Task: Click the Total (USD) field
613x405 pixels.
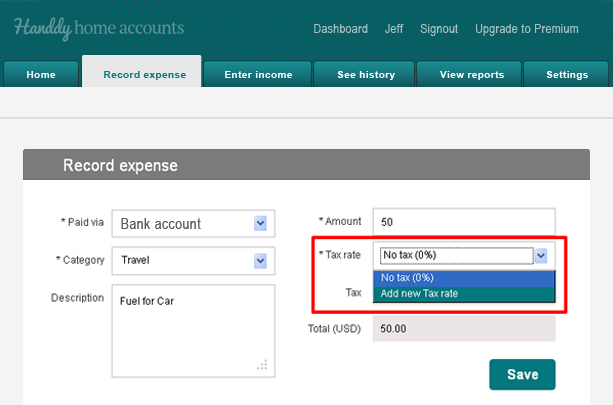Action: click(464, 329)
